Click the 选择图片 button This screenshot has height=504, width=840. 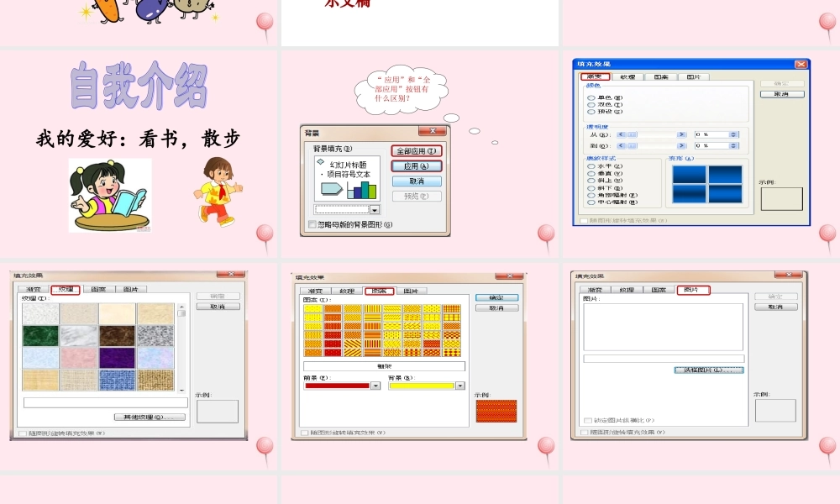coord(709,370)
